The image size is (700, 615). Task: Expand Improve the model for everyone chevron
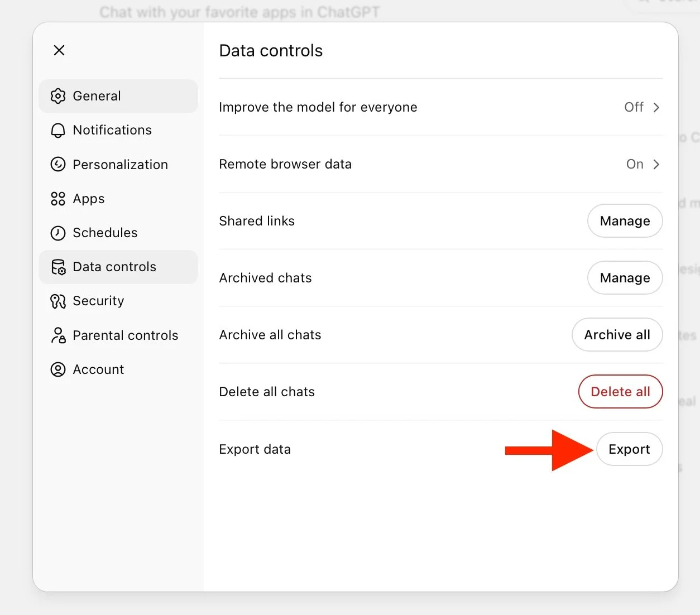[656, 107]
